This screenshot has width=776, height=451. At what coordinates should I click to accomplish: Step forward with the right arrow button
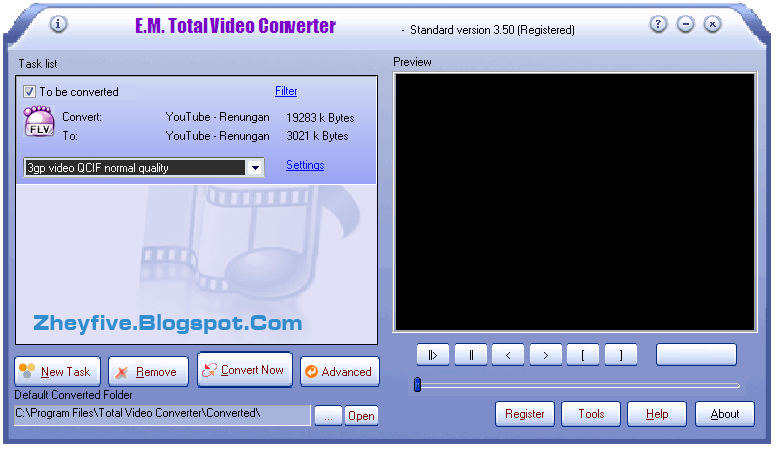tap(545, 355)
